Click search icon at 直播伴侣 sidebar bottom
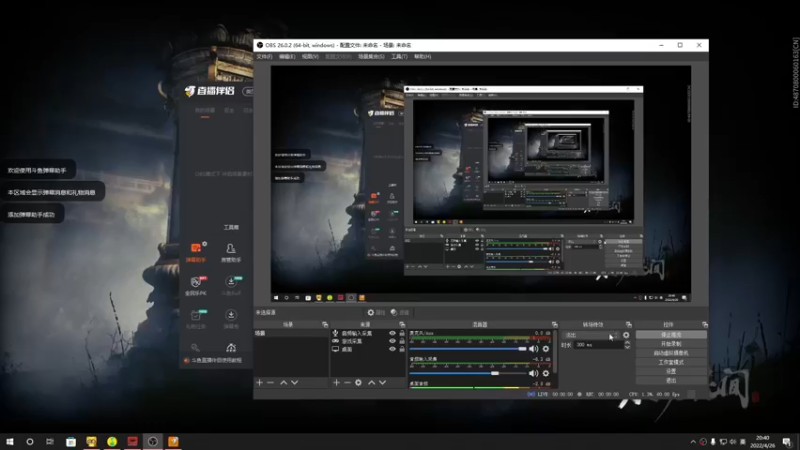 point(195,347)
